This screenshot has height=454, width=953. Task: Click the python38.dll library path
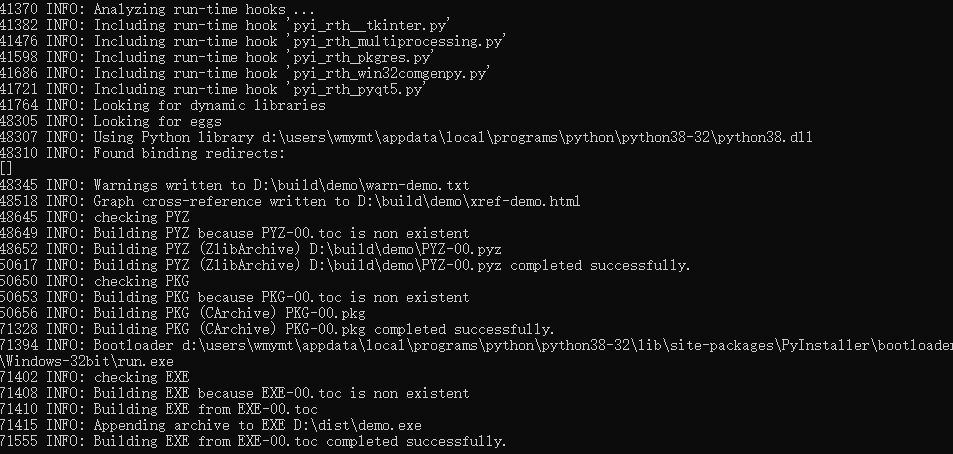point(537,137)
